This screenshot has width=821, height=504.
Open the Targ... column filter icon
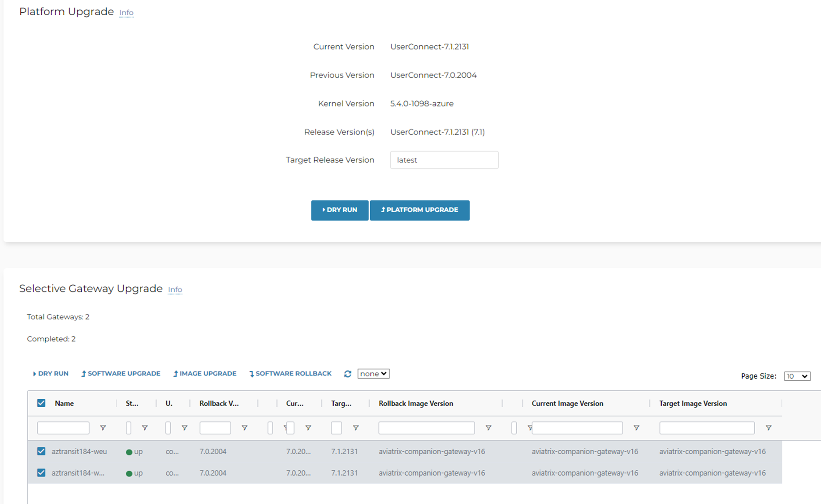[355, 428]
